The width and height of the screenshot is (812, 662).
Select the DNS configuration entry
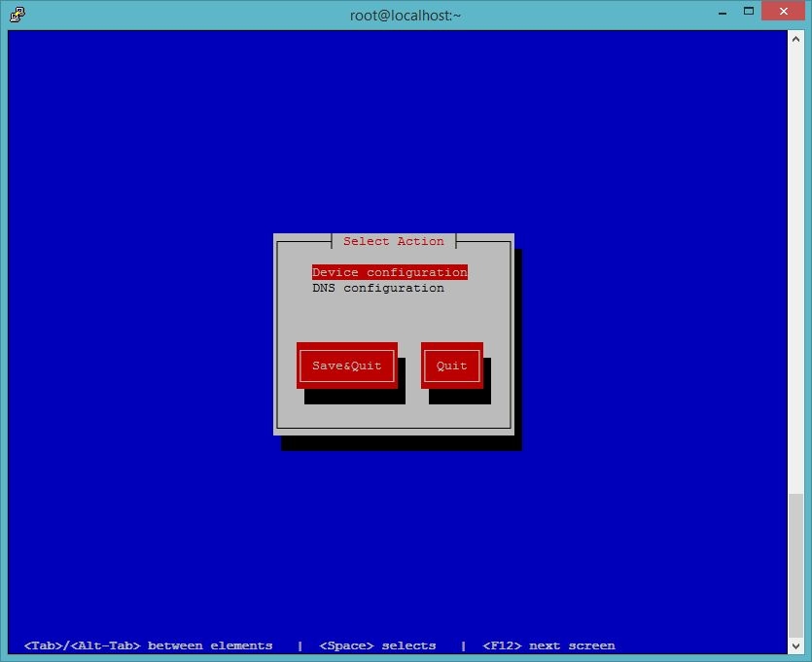coord(377,288)
